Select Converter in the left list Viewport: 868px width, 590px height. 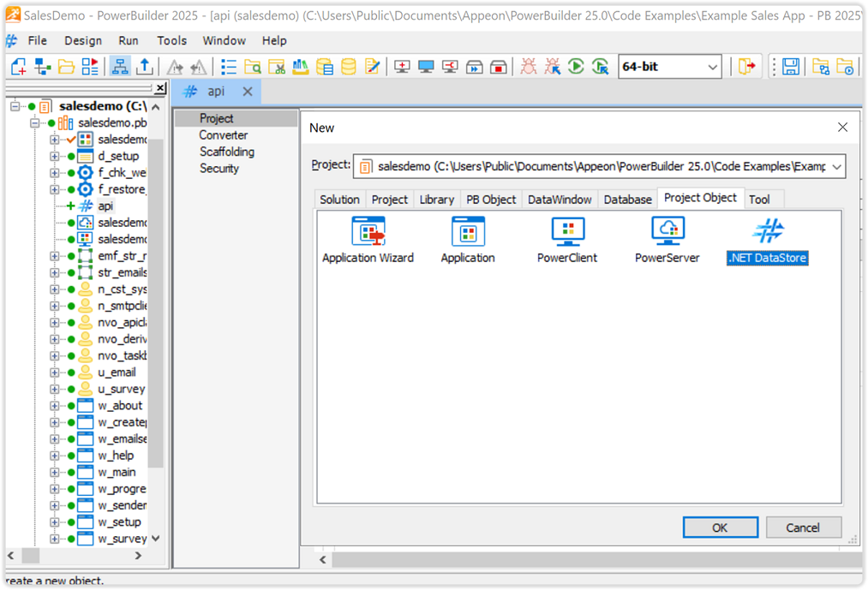tap(223, 135)
